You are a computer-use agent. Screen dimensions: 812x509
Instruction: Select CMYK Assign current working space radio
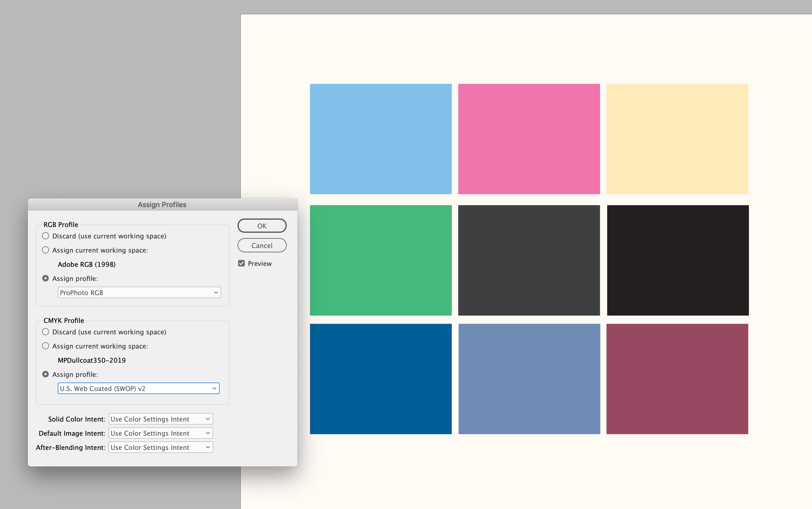(46, 346)
